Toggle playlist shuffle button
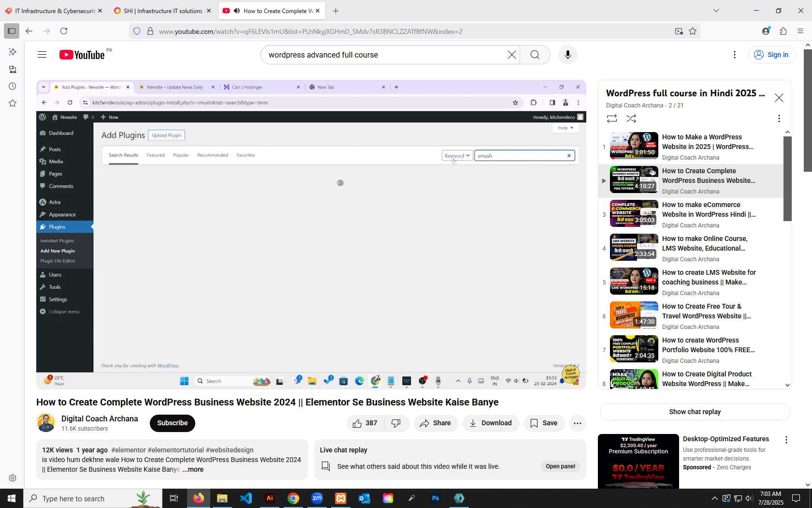 631,119
